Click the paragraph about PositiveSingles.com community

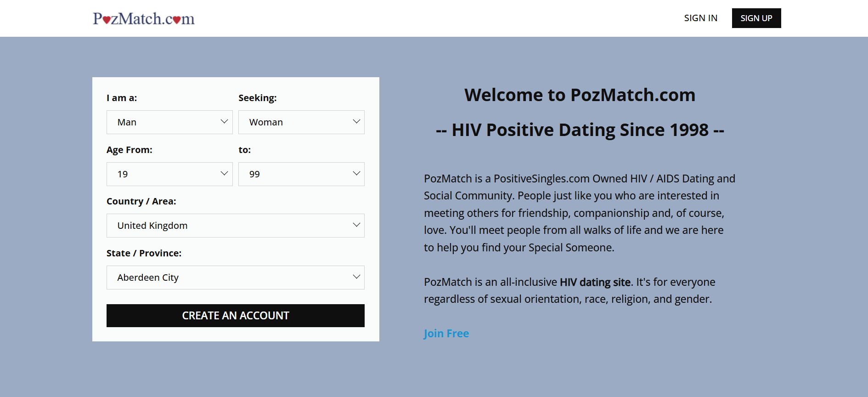pos(580,213)
